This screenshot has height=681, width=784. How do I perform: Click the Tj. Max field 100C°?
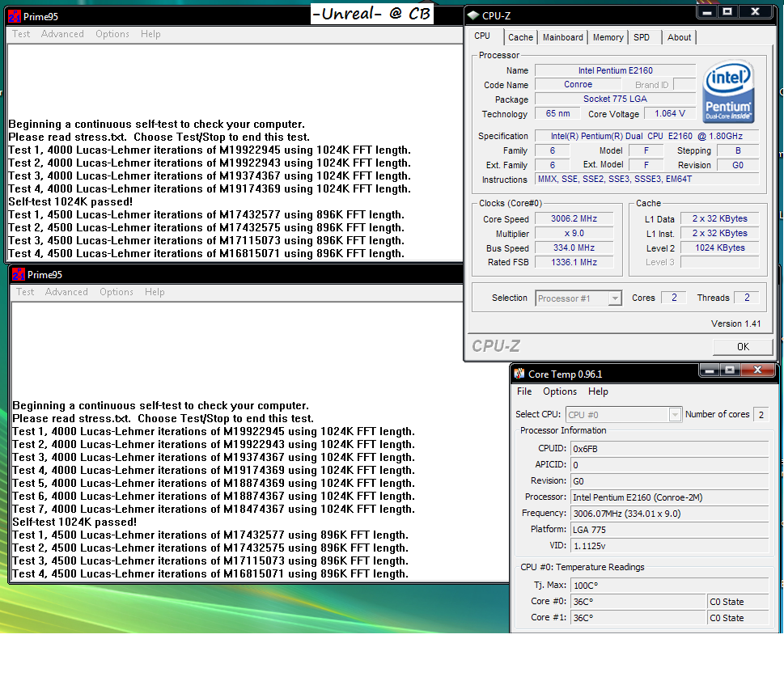coord(669,586)
